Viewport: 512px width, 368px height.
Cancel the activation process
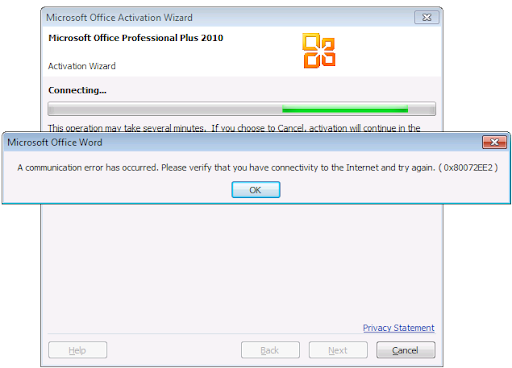406,350
